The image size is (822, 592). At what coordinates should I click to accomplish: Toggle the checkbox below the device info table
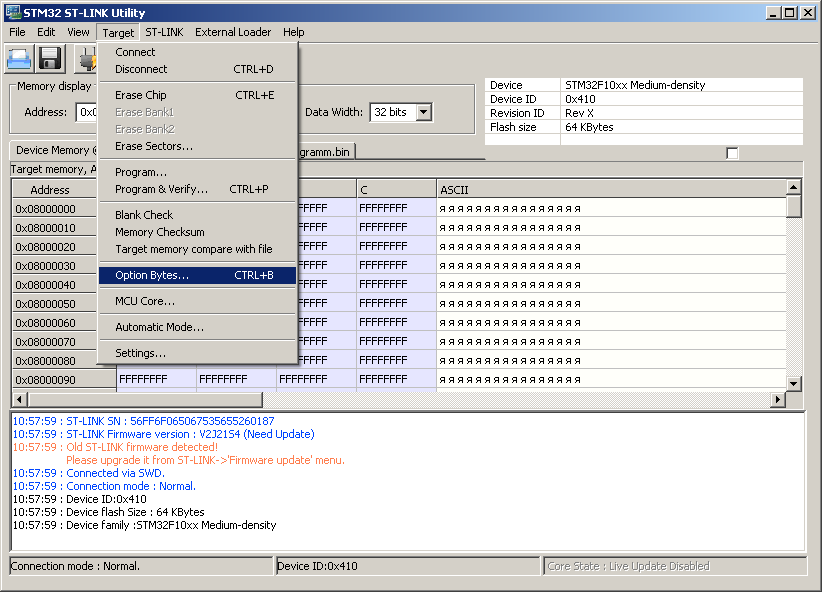732,153
